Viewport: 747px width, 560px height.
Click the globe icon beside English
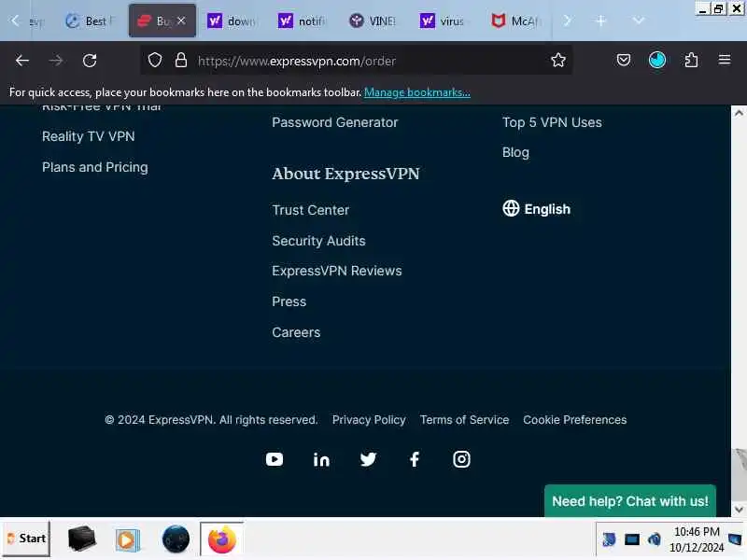pos(511,208)
